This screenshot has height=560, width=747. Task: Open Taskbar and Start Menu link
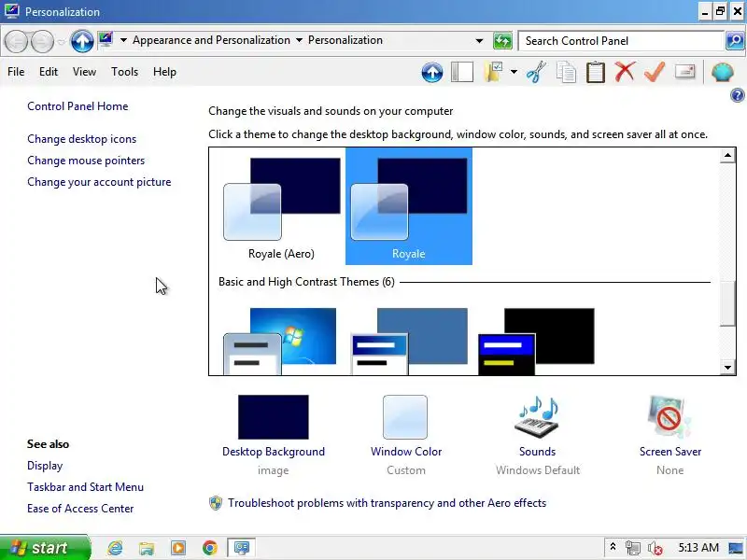coord(85,487)
